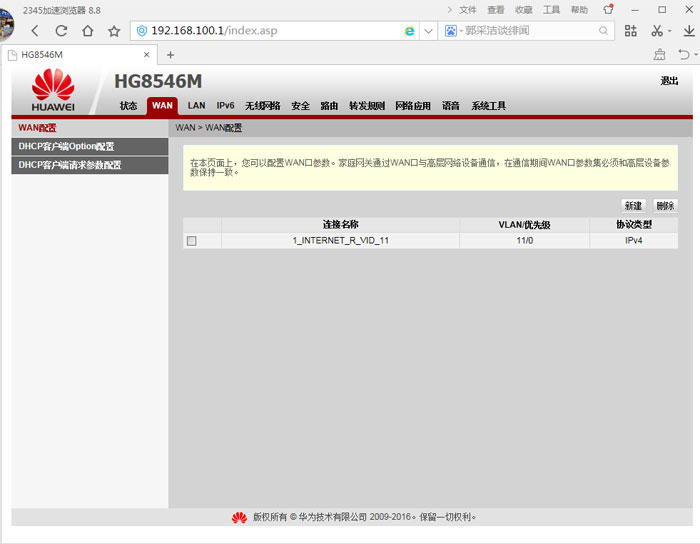This screenshot has width=700, height=544.
Task: Tick the checkbox for 1_INTERNET_R_VID_11
Action: coord(192,241)
